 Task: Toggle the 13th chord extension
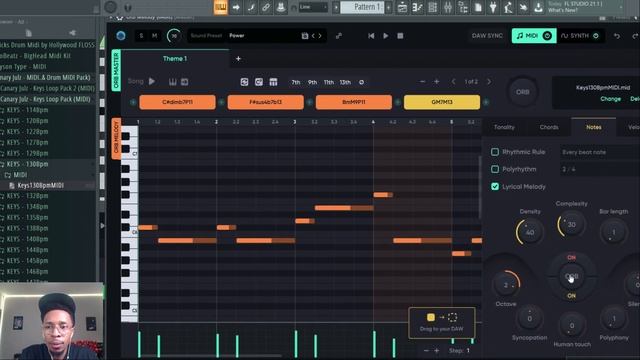(x=345, y=82)
